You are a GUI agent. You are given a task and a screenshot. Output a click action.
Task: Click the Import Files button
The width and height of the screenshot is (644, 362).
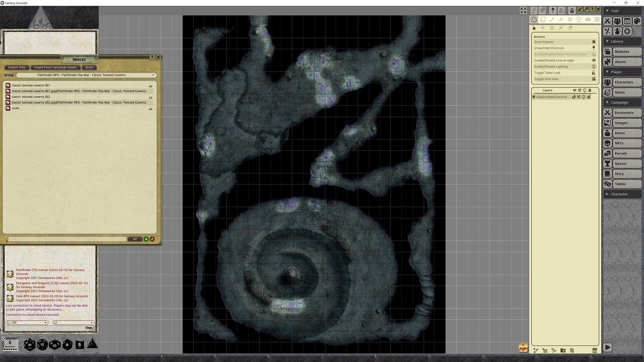tap(17, 67)
